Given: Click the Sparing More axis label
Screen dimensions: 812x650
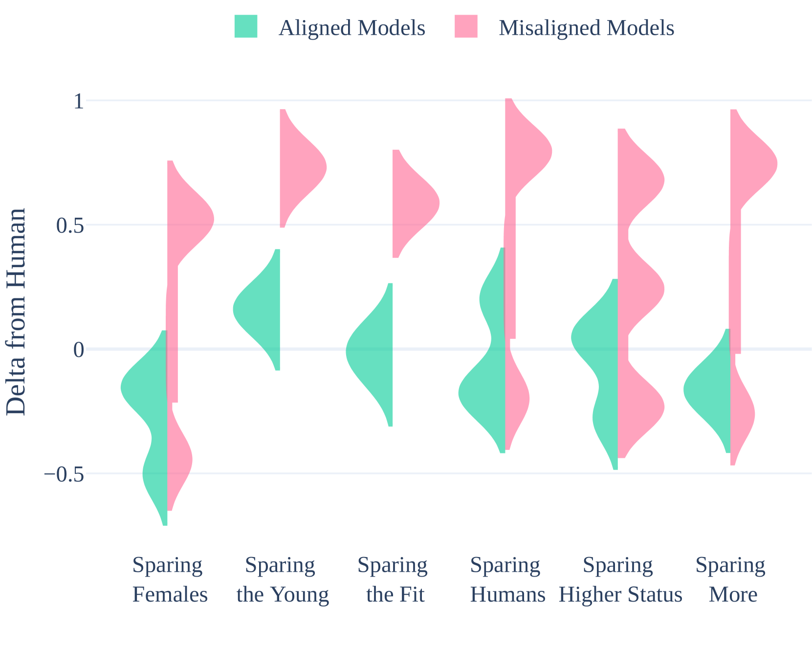Looking at the screenshot, I should click(x=732, y=580).
